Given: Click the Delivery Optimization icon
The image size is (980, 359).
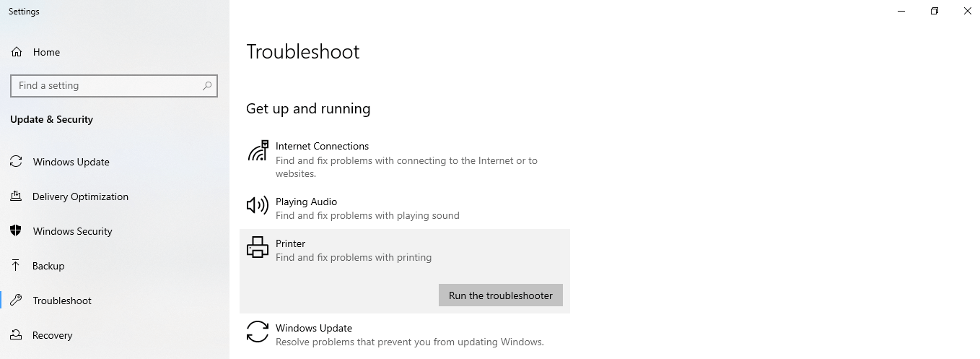Looking at the screenshot, I should [x=16, y=196].
